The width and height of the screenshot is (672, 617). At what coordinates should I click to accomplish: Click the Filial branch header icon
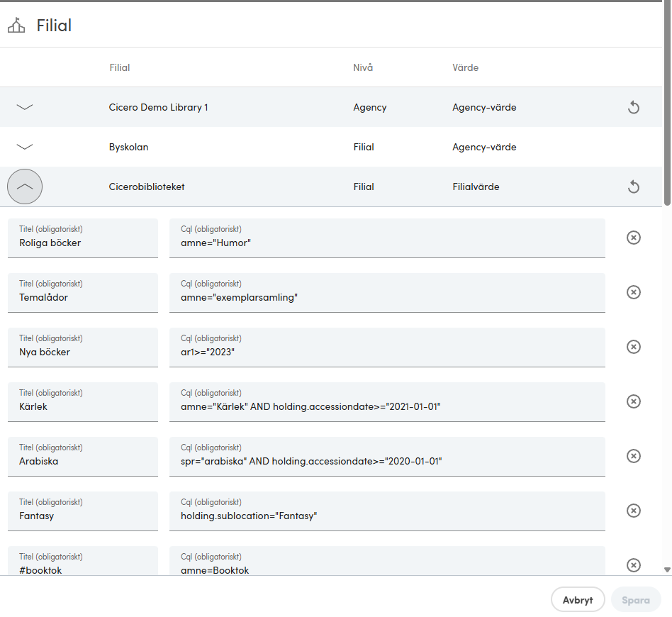click(16, 26)
